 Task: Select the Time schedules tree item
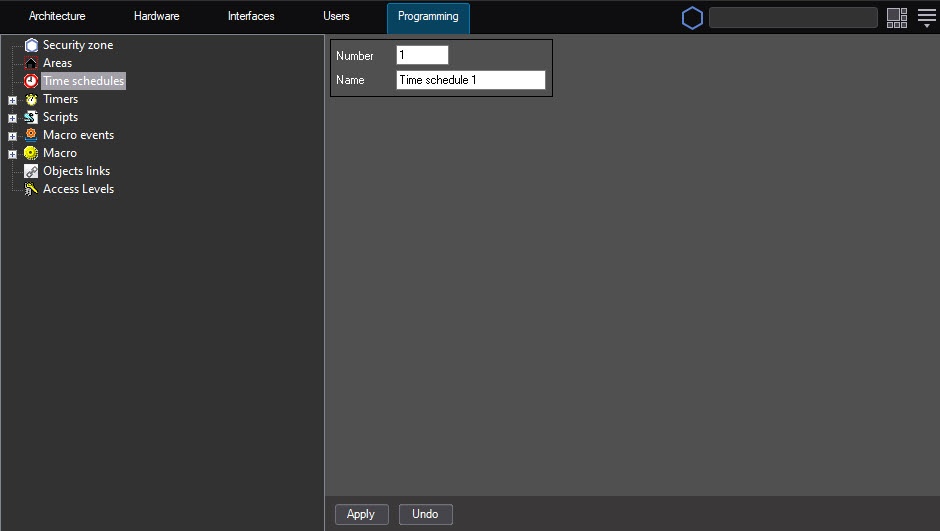pos(83,81)
